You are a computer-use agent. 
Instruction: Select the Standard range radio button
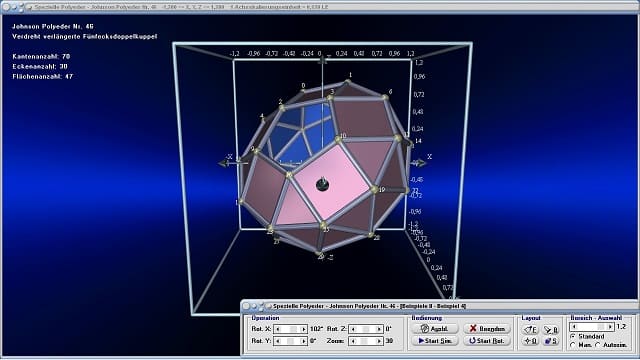pyautogui.click(x=573, y=336)
